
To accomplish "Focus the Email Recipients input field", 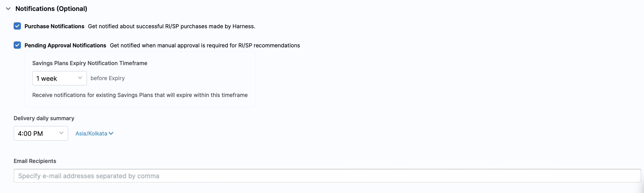I will point(327,176).
